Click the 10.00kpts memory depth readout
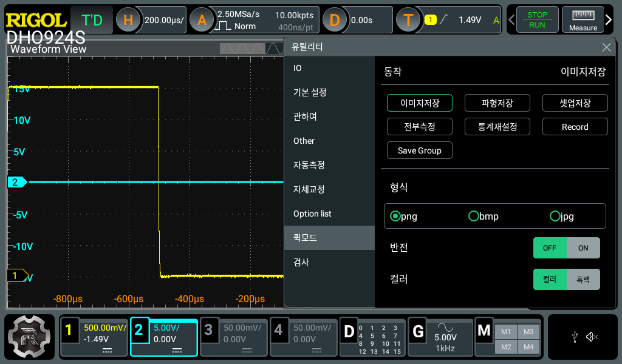 pos(295,15)
